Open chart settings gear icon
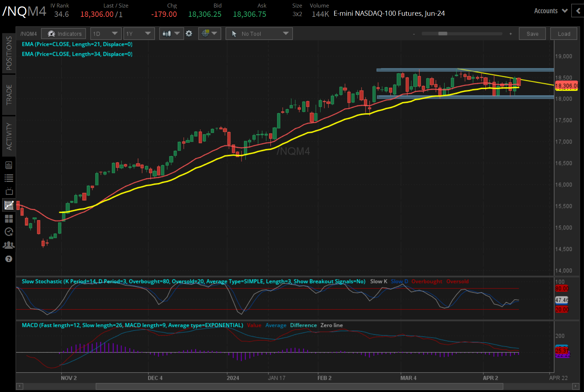The image size is (584, 392). 189,33
